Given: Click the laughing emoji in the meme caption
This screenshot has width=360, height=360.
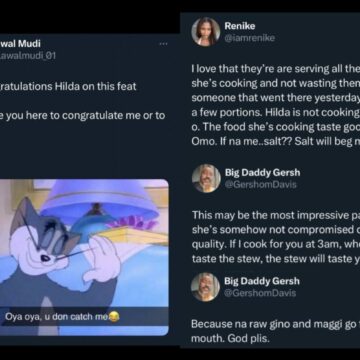Looking at the screenshot, I should pos(114,317).
